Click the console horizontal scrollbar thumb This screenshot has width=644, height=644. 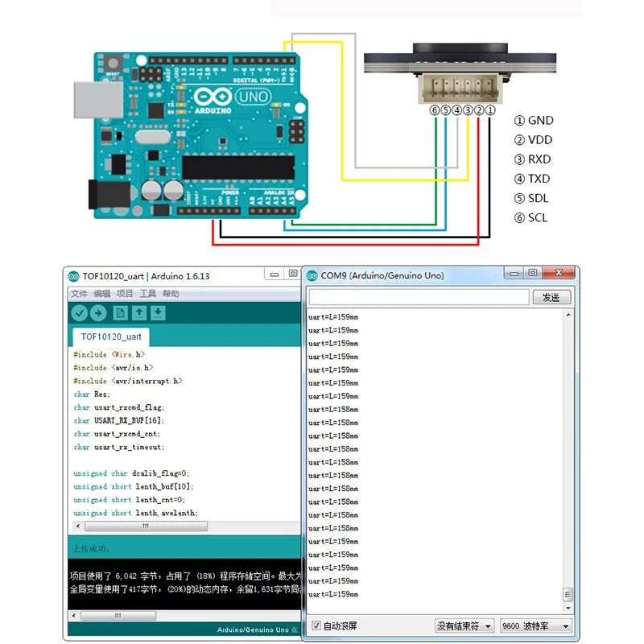pos(118,616)
